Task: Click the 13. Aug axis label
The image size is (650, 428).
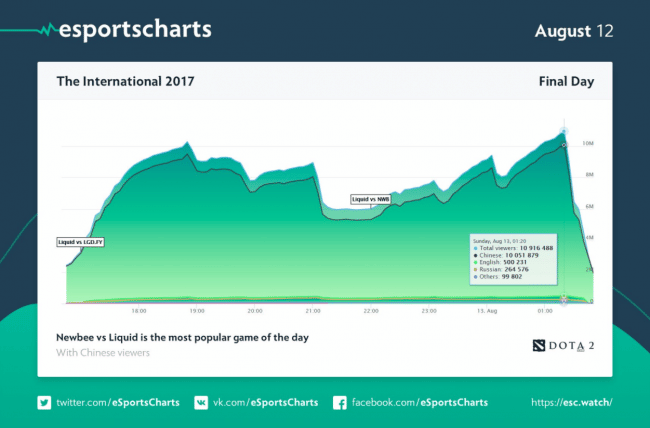Action: 488,311
